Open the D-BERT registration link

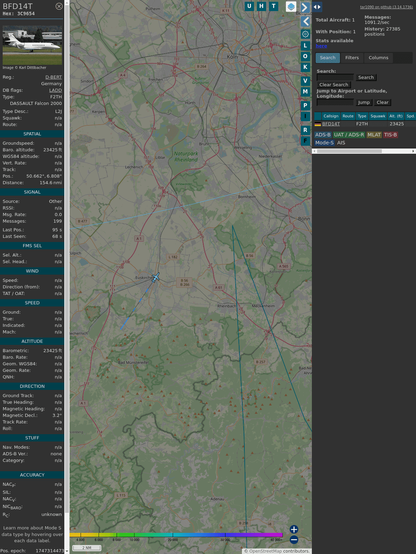click(x=53, y=77)
